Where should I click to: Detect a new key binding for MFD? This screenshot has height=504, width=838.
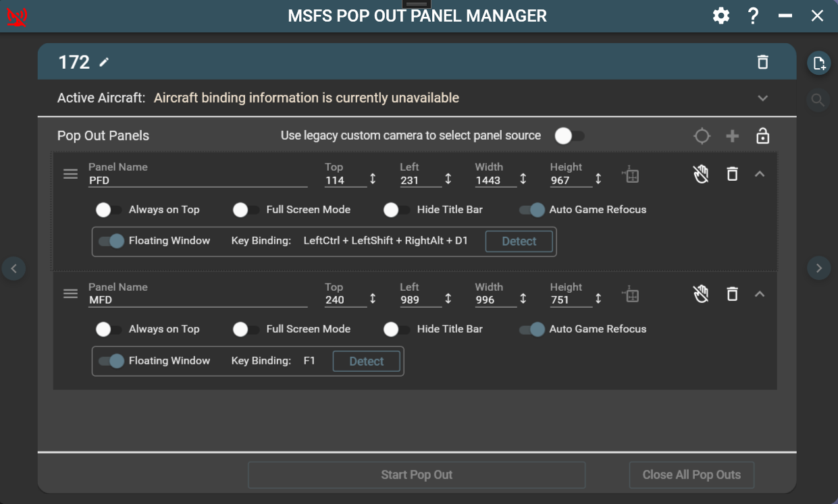coord(366,361)
